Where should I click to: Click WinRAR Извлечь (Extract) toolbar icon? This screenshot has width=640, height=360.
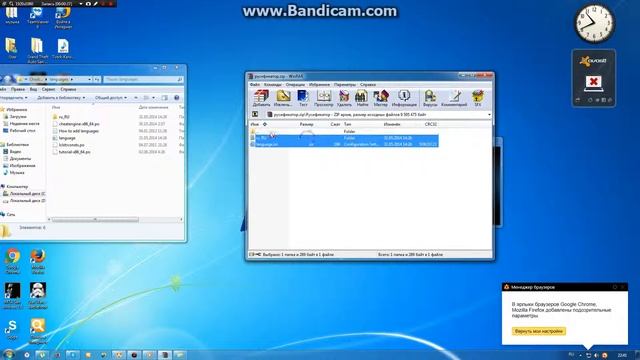[x=283, y=98]
